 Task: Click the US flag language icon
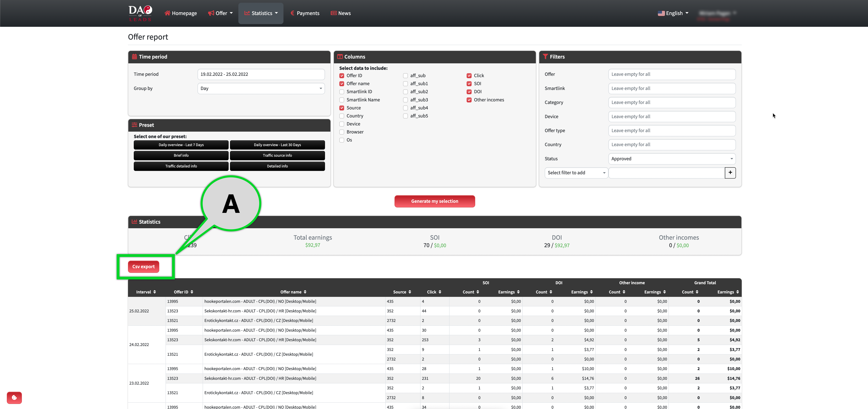(661, 13)
